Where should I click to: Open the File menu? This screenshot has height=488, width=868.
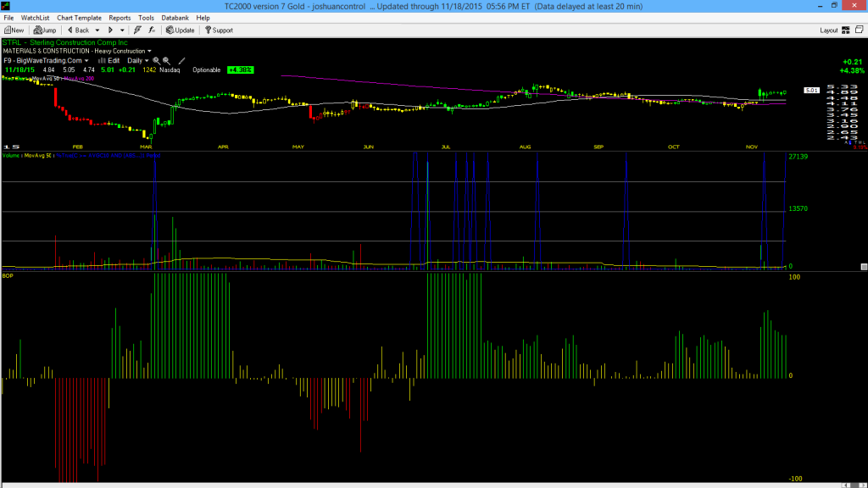[8, 18]
